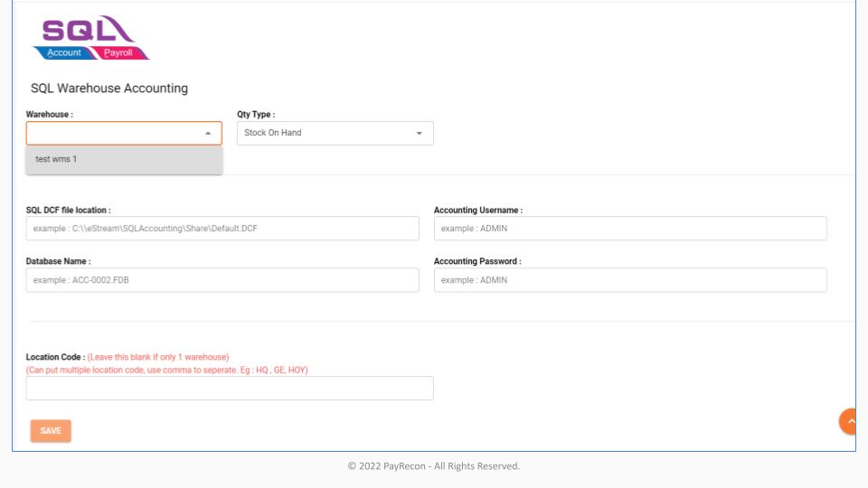868x488 pixels.
Task: Click the orange scroll-to-top arrow button
Action: coord(847,422)
